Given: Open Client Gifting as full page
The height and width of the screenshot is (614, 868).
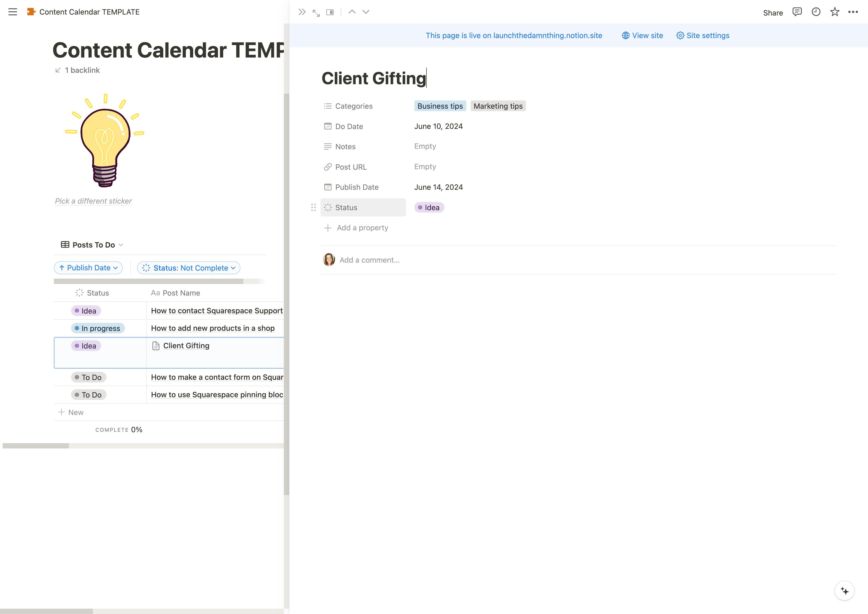Looking at the screenshot, I should pos(316,13).
